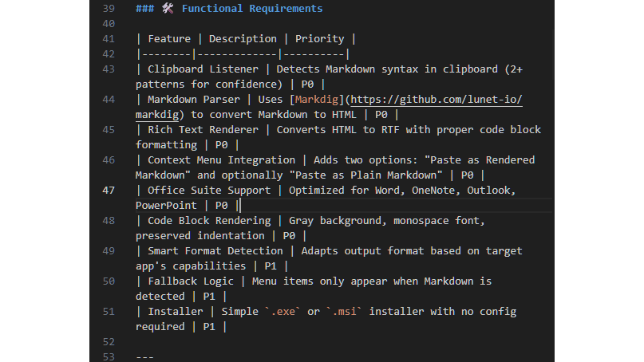Select the active line number 47
This screenshot has width=644, height=362.
pyautogui.click(x=109, y=191)
